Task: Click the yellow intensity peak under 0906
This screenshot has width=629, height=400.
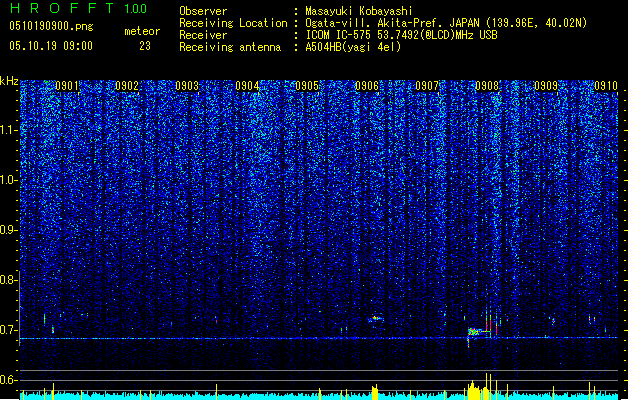Action: 375,392
